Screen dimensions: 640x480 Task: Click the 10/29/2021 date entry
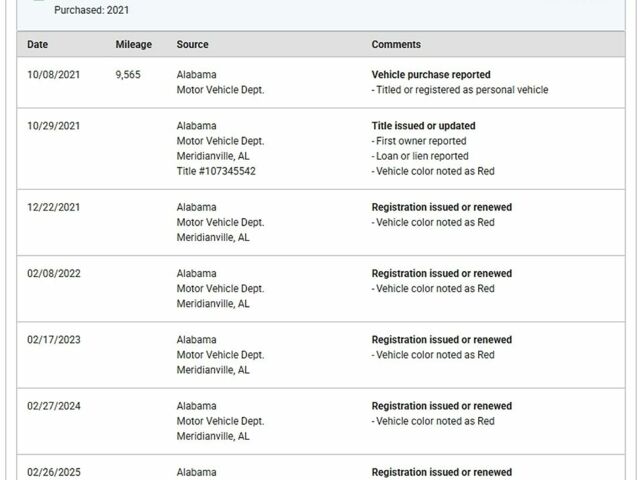(x=53, y=126)
